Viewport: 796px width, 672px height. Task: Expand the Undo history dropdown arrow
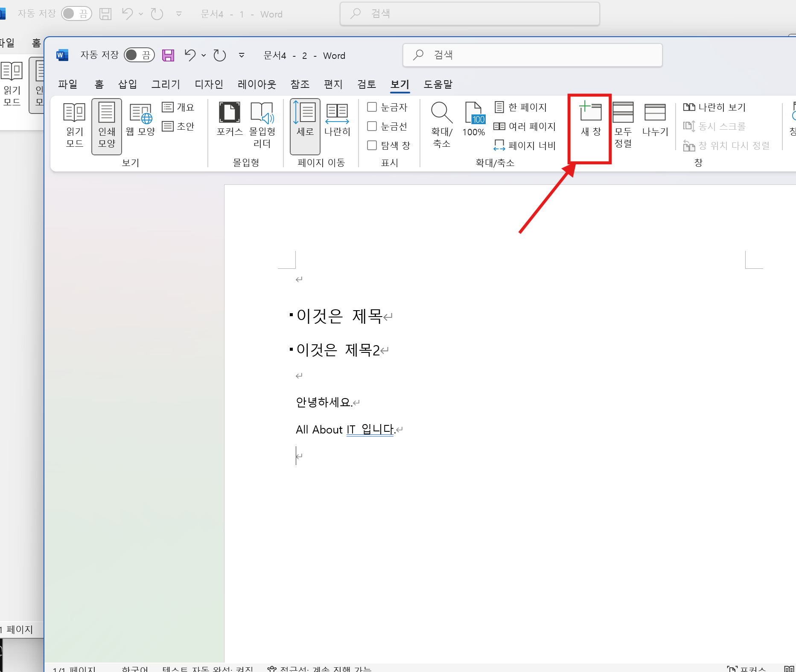point(204,55)
